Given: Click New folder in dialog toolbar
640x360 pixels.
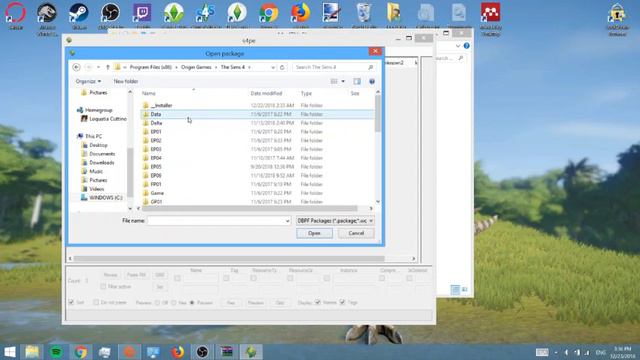Looking at the screenshot, I should click(126, 81).
